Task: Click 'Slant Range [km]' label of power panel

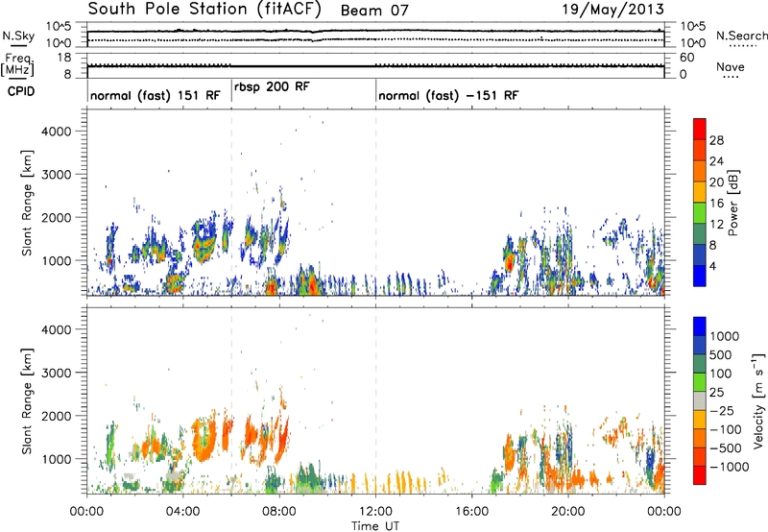Action: 27,203
